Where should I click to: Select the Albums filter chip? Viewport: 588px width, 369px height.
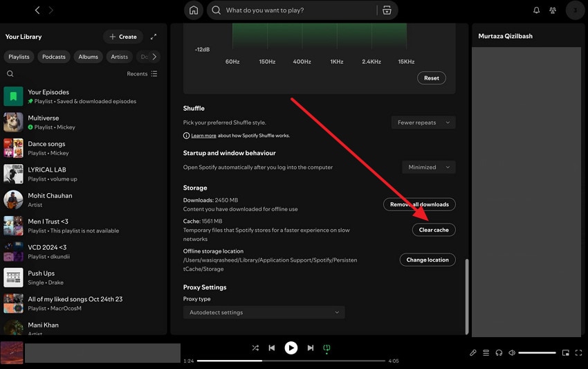88,57
